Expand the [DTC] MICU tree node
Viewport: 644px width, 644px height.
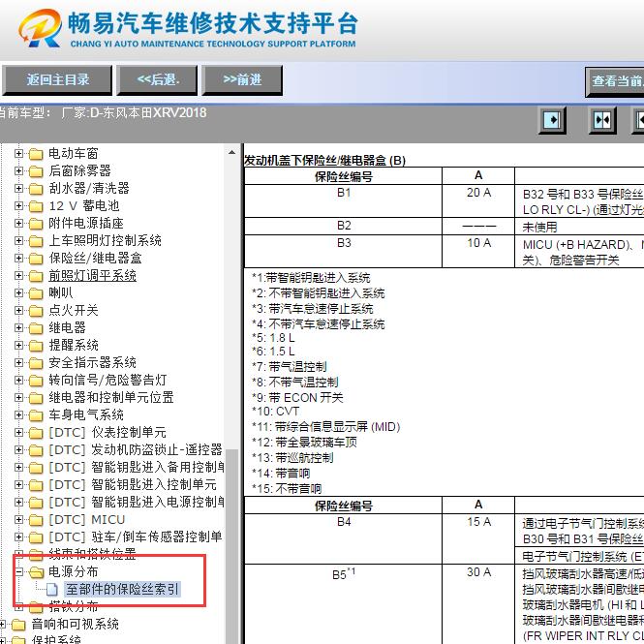[19, 520]
